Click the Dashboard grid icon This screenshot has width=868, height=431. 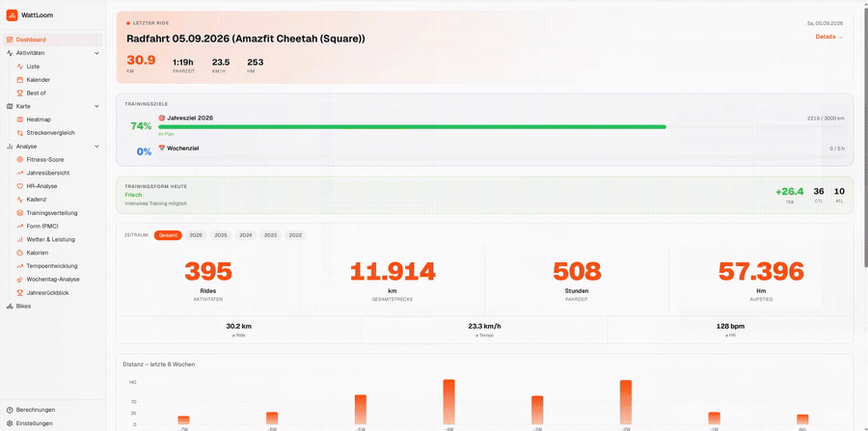click(x=10, y=40)
